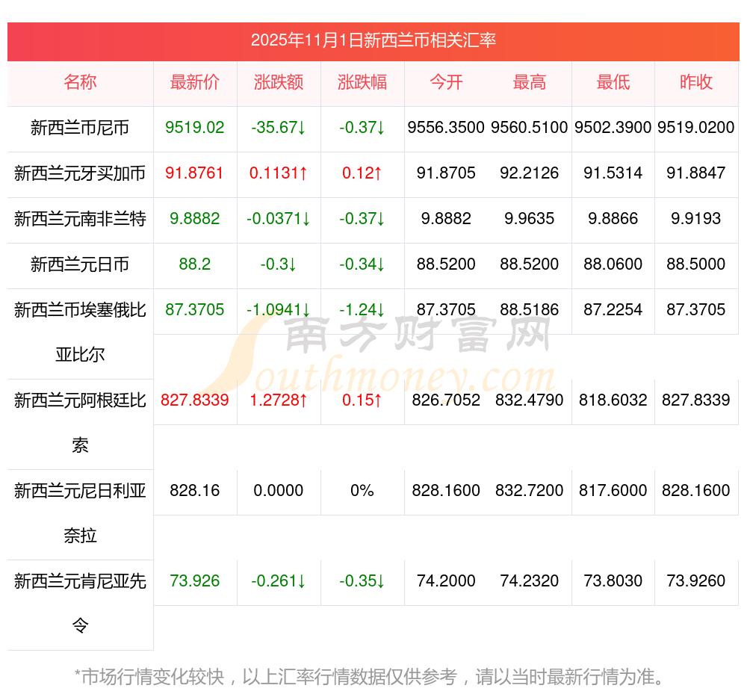Image resolution: width=747 pixels, height=700 pixels.
Task: Click the 涨跌幅 column header
Action: (x=362, y=82)
